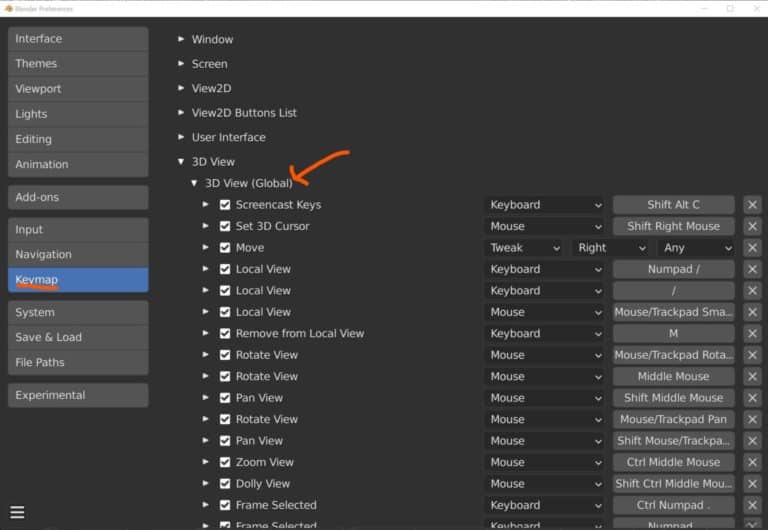Disable the Set 3D Cursor checkbox

pos(225,226)
